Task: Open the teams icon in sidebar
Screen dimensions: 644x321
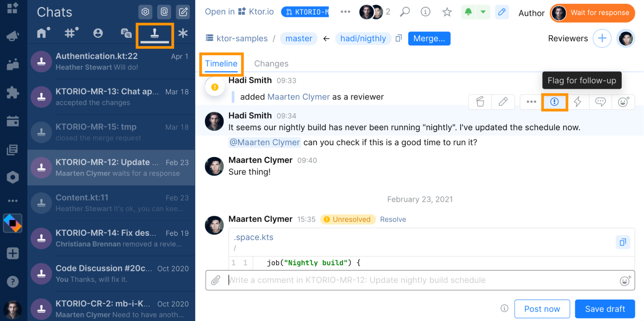Action: tap(13, 64)
